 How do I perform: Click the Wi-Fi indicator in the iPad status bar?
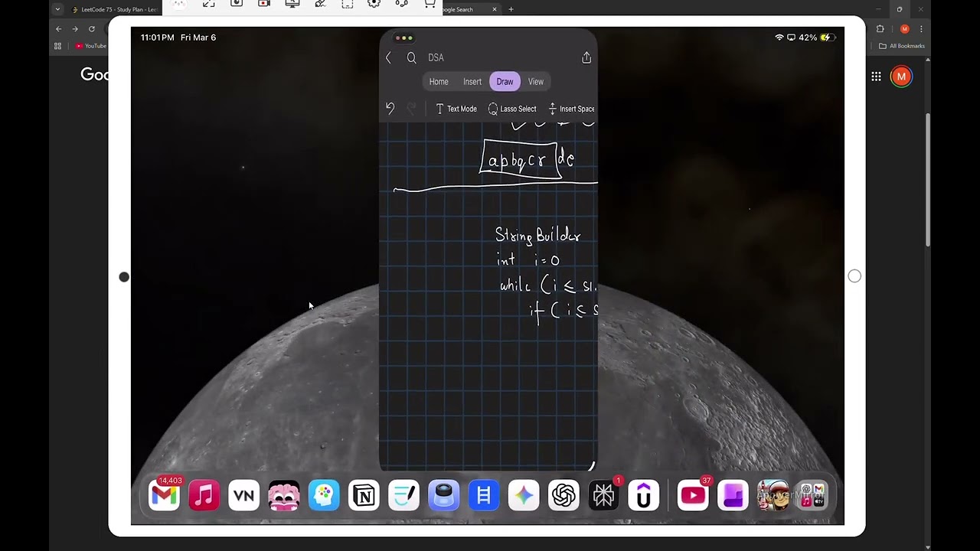point(779,37)
